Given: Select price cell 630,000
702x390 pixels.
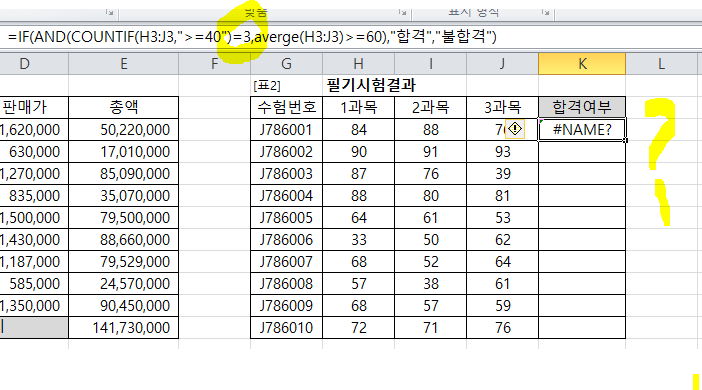Looking at the screenshot, I should [x=34, y=151].
